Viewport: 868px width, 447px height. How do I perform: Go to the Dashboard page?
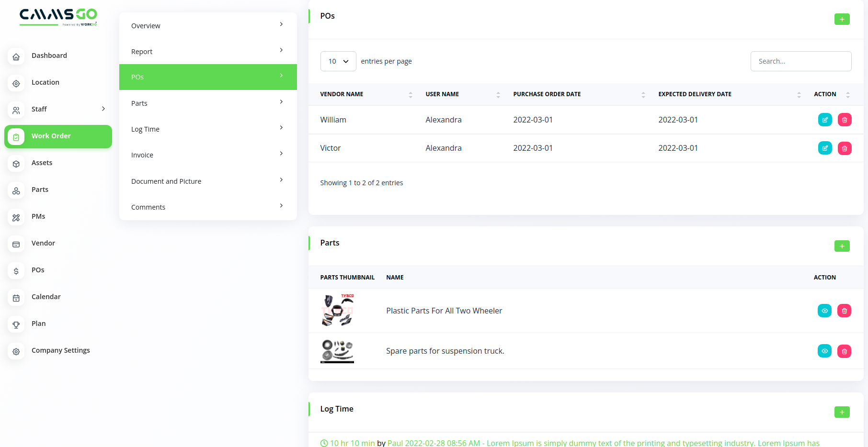click(49, 56)
